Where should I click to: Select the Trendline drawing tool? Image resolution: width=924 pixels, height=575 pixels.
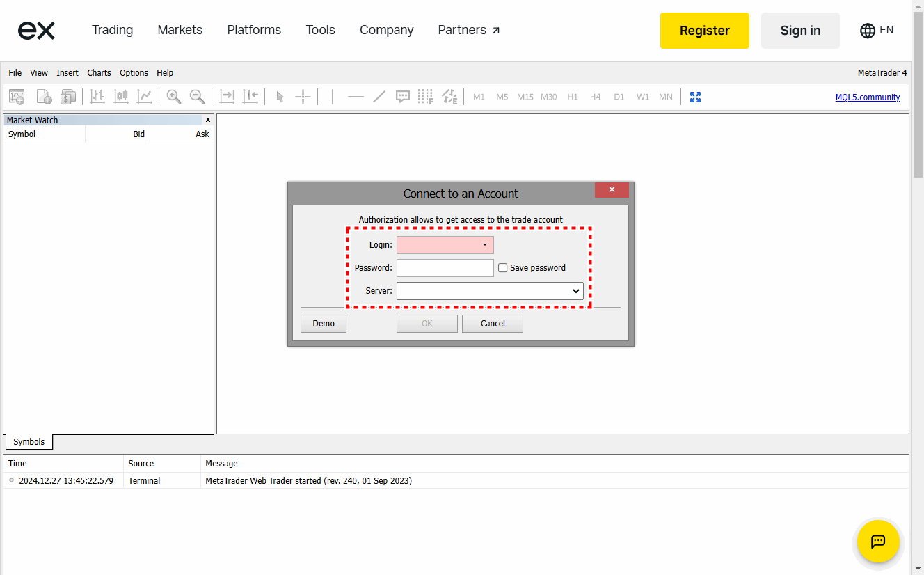tap(379, 97)
